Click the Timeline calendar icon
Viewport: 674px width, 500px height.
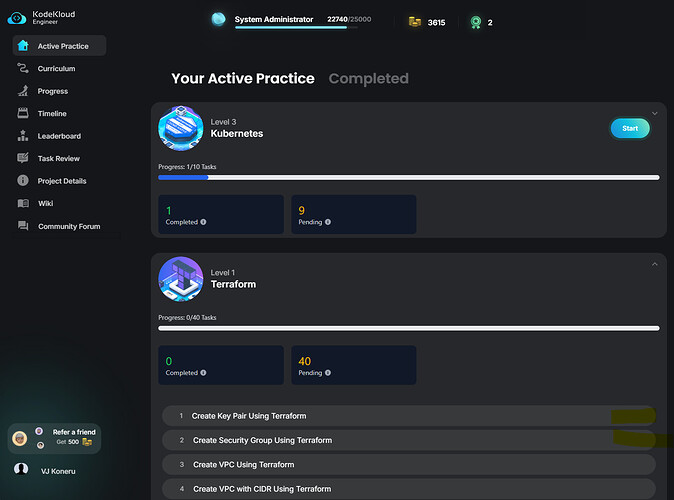(23, 113)
